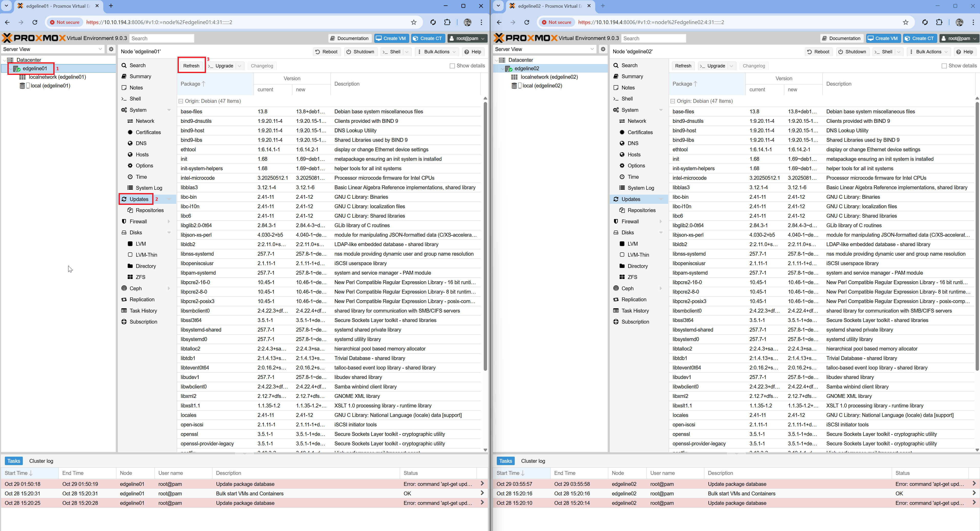Sort tasks by Start Time in edgeline02 window
The image size is (980, 531).
tap(521, 473)
